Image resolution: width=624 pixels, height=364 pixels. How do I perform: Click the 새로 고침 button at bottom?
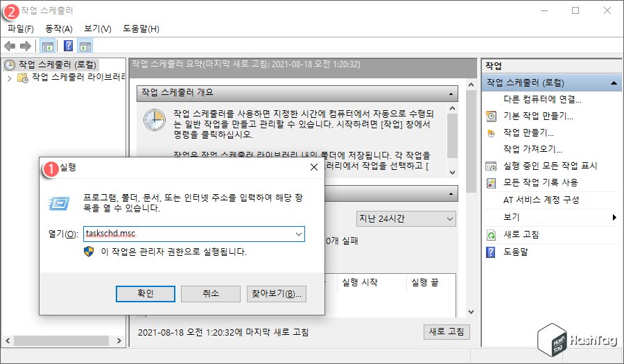pyautogui.click(x=447, y=331)
